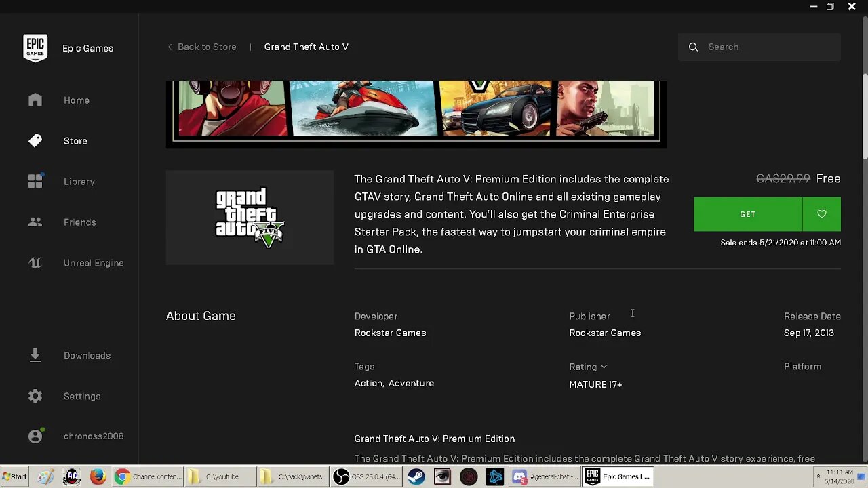Click the Downloads arrow icon
Viewport: 868px width, 488px height.
(35, 355)
